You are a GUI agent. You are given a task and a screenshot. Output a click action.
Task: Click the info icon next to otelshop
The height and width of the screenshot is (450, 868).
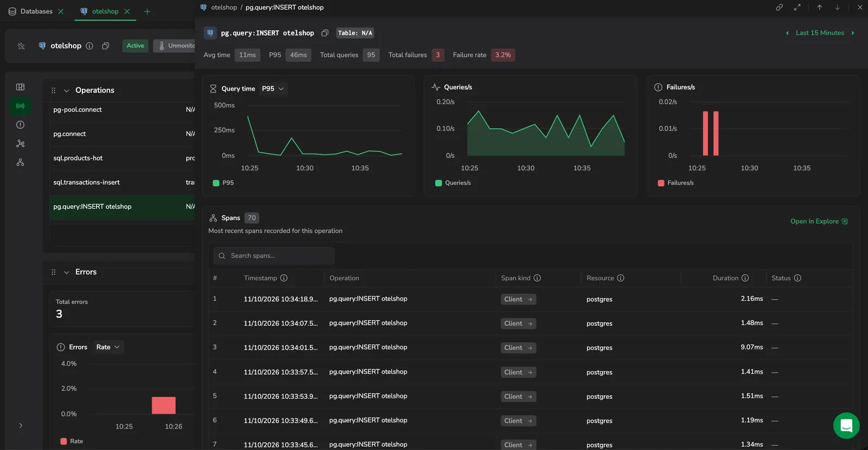coord(90,46)
